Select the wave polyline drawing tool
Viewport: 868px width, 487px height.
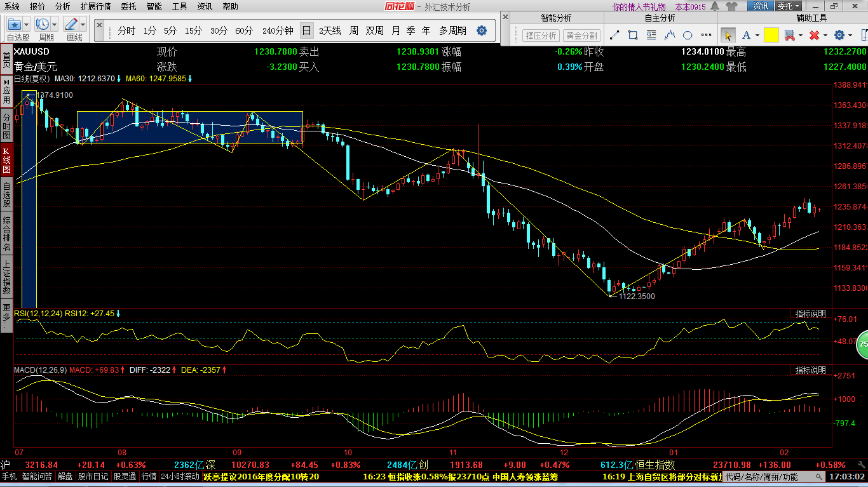tap(670, 35)
